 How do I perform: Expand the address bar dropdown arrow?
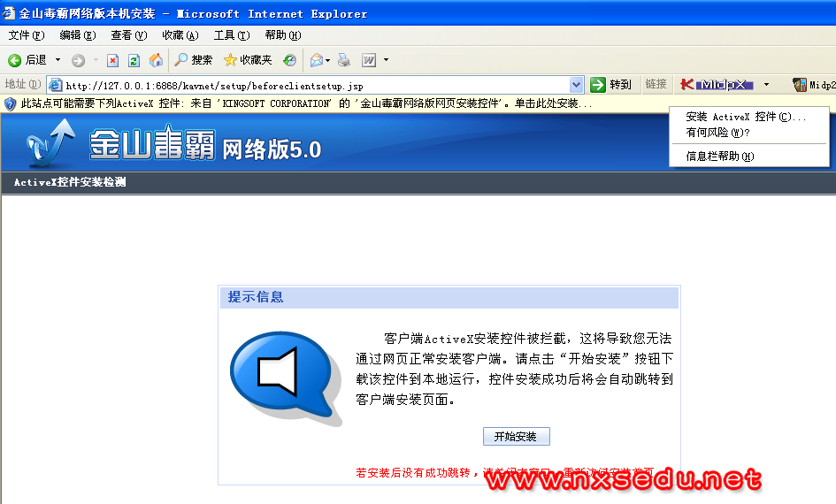point(576,85)
